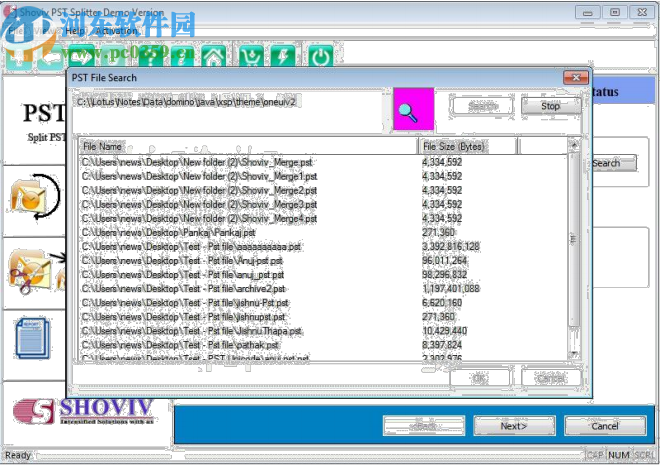This screenshot has width=661, height=475.
Task: Click the File Name column header
Action: tap(249, 147)
